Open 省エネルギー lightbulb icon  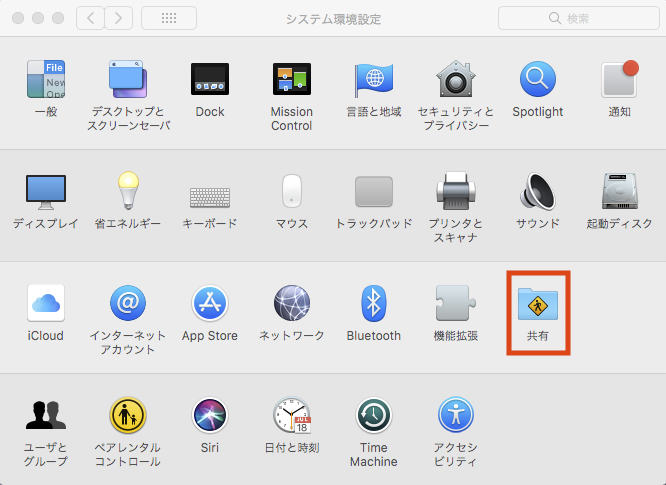coord(128,190)
